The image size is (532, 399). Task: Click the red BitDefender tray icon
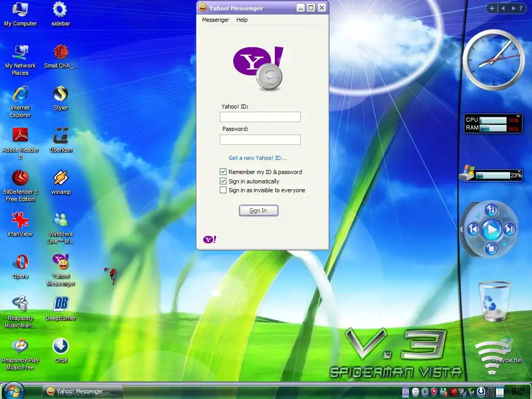point(453,392)
